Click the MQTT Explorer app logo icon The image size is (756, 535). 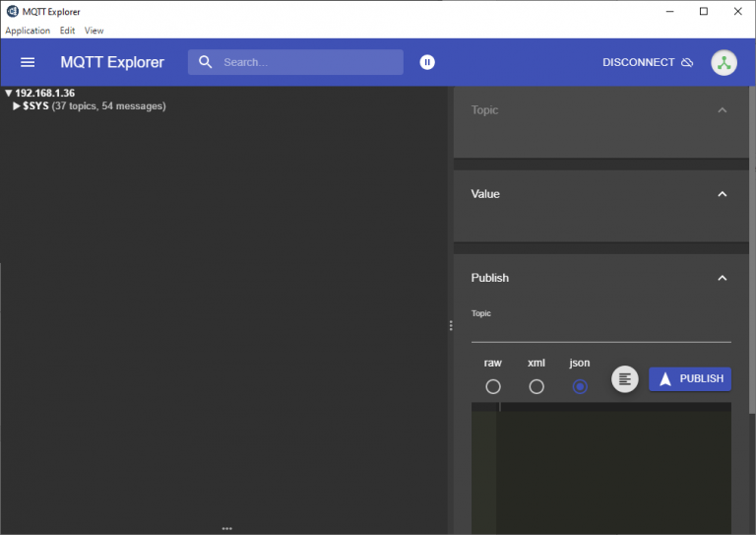pos(13,11)
